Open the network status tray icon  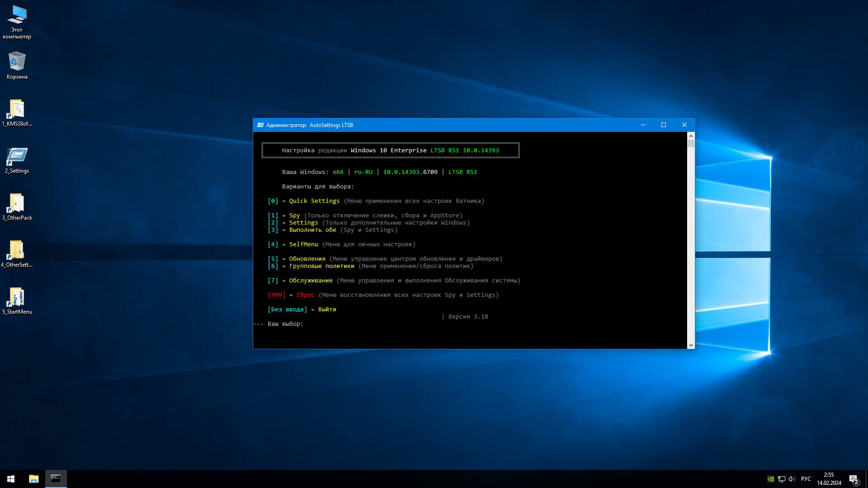click(781, 479)
